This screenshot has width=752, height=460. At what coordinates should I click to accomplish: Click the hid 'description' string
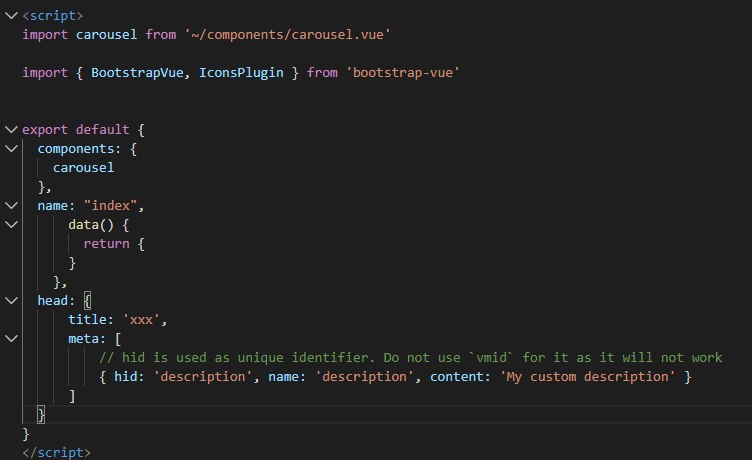202,377
